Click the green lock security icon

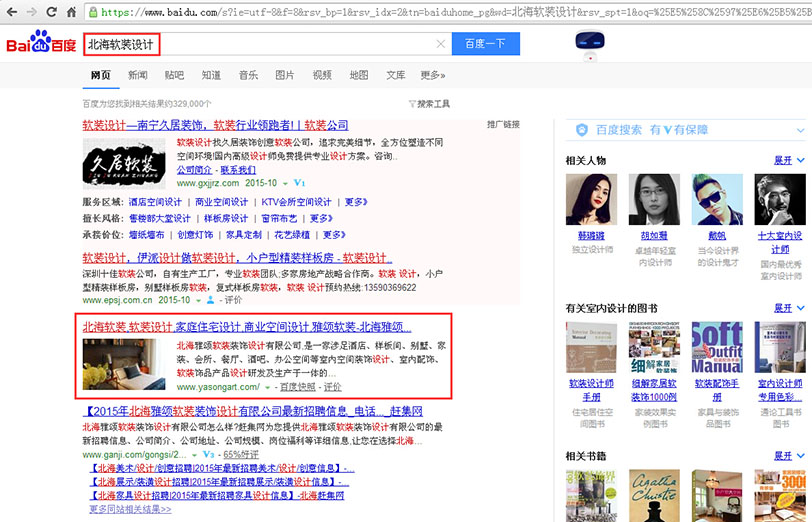93,12
